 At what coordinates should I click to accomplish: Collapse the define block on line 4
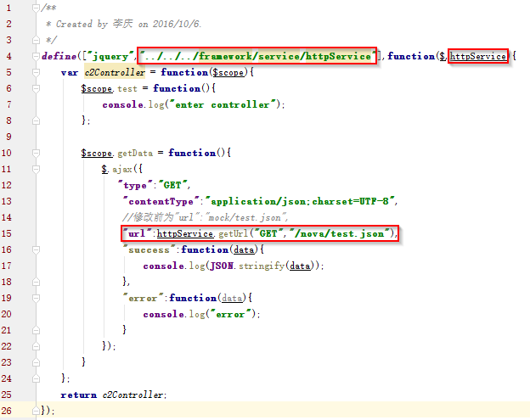[36, 56]
